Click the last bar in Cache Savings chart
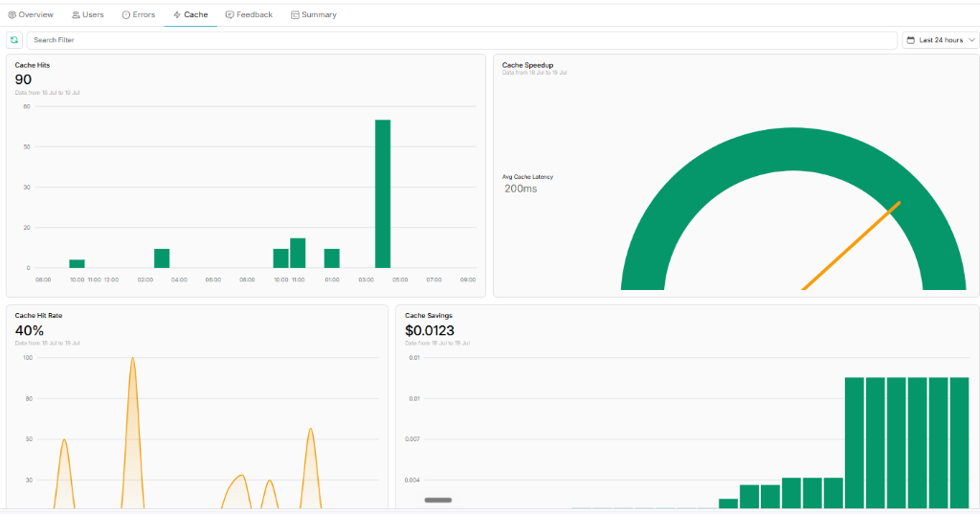 point(959,443)
